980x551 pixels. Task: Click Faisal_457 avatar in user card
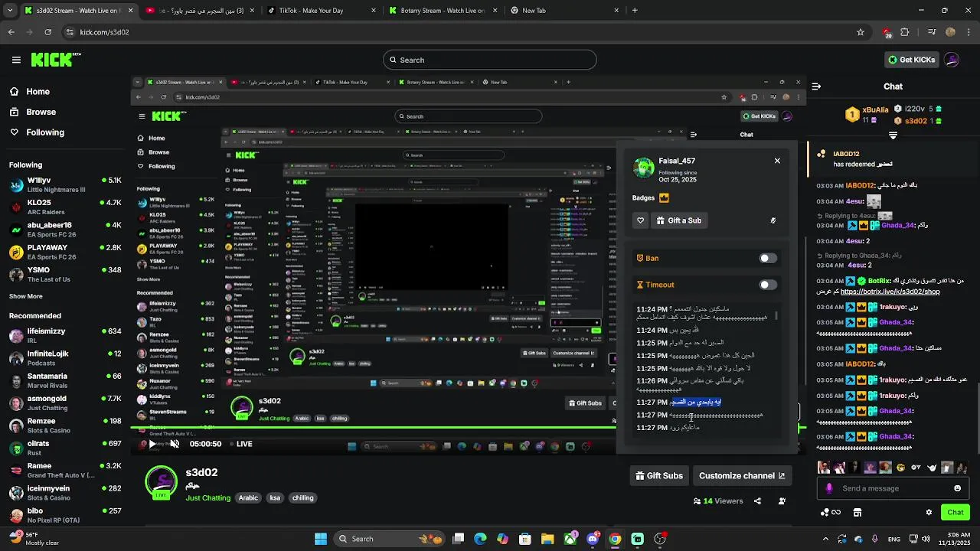pos(645,167)
